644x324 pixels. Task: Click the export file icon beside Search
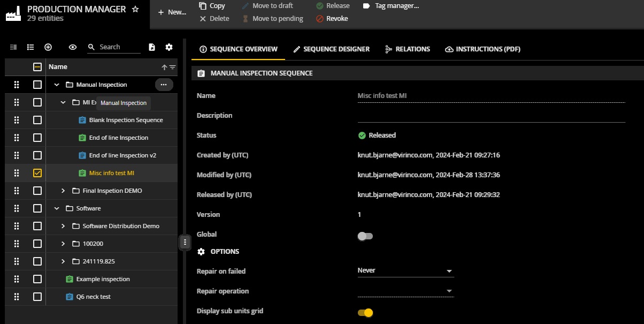point(152,47)
